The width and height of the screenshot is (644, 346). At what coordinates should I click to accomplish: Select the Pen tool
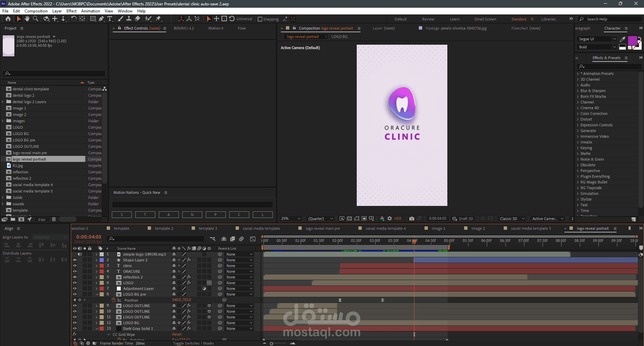point(101,19)
